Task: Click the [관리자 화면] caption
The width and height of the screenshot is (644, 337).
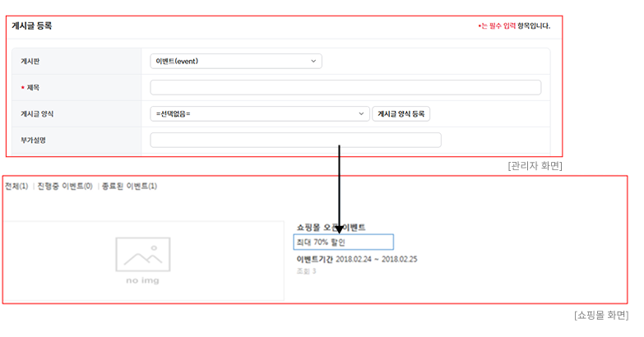Action: tap(535, 166)
